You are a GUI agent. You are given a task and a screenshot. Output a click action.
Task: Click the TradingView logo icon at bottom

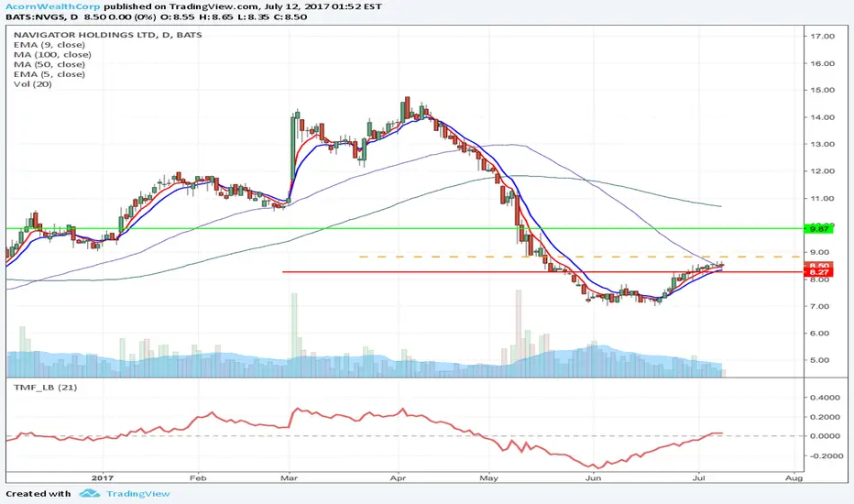coord(89,494)
